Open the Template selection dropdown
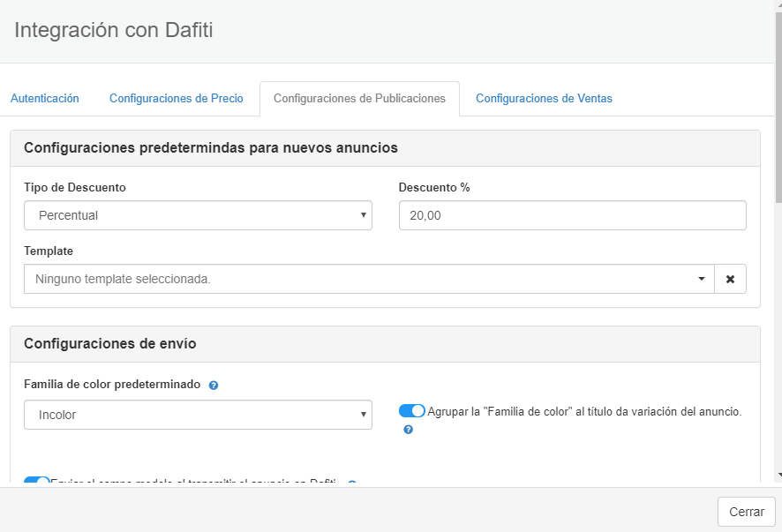782x532 pixels. tap(369, 279)
